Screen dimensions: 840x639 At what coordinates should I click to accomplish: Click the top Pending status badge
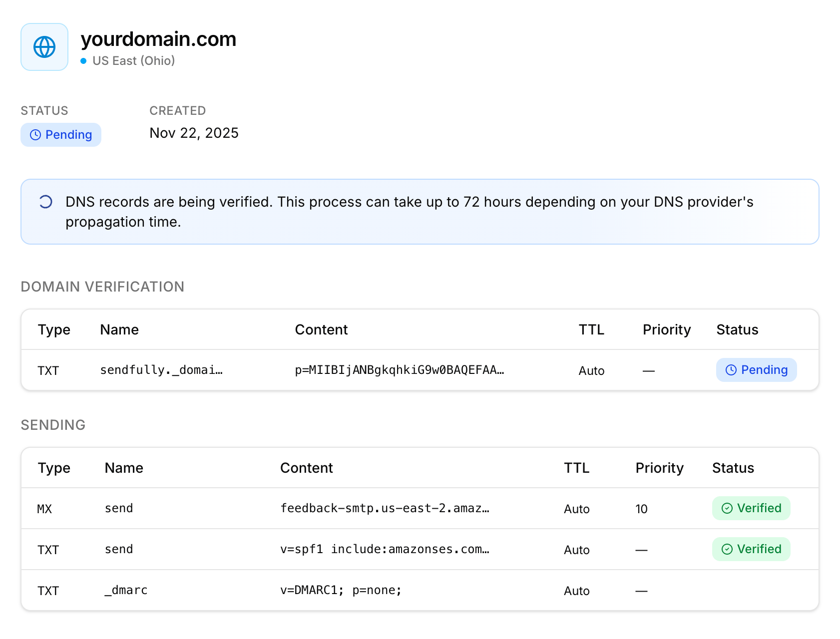click(61, 135)
